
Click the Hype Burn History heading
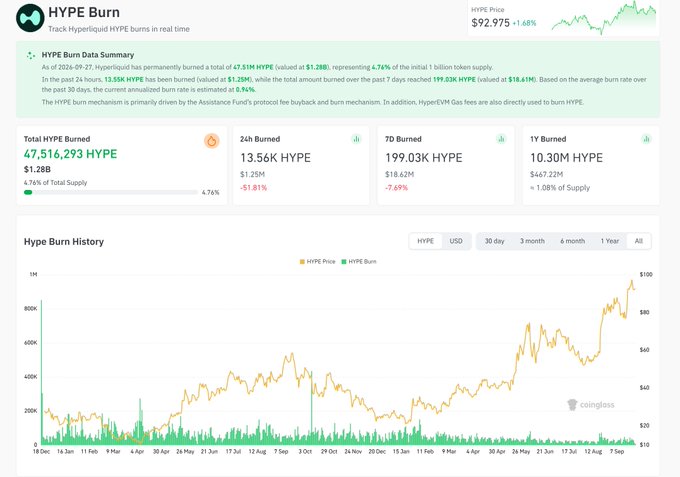[x=64, y=242]
